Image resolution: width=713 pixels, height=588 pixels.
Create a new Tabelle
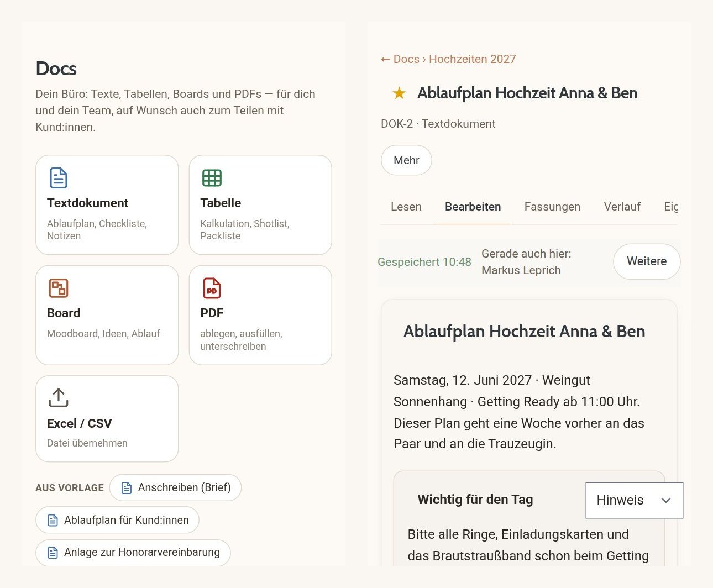tap(260, 205)
